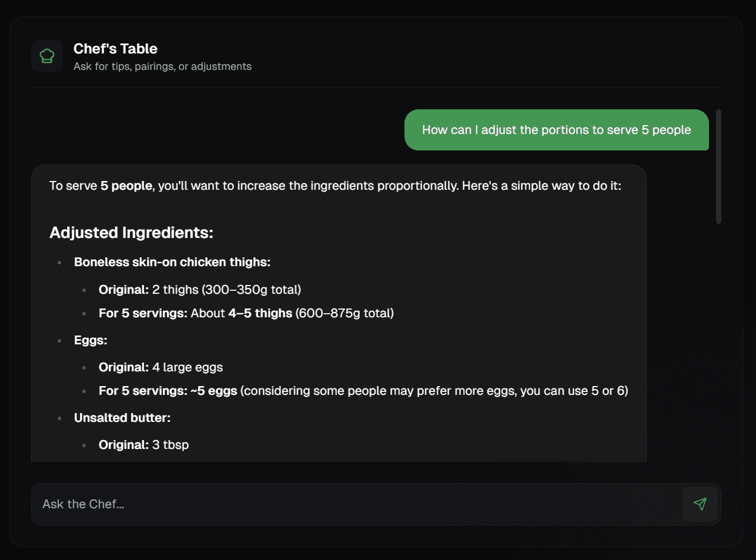Click the For 5 servings eggs line
756x560 pixels.
tap(363, 390)
